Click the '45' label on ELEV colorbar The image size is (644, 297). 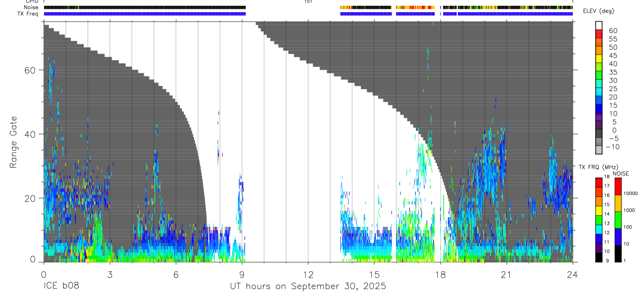[x=613, y=56]
